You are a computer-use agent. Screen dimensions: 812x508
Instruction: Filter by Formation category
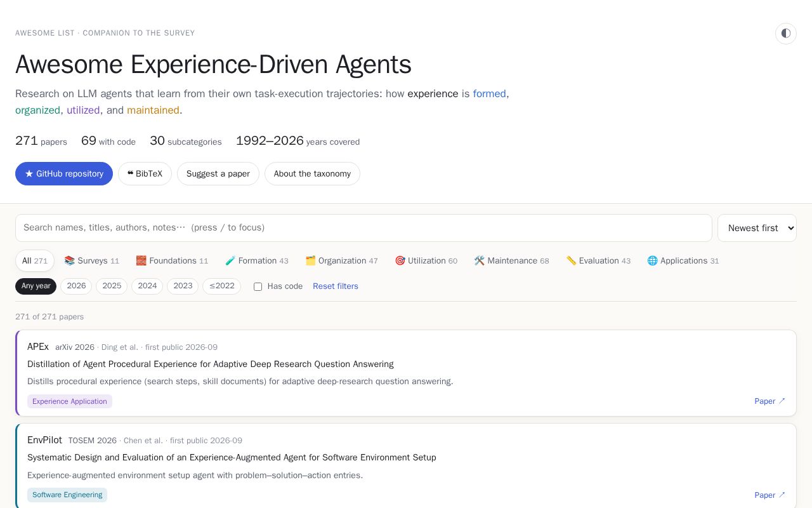point(257,261)
